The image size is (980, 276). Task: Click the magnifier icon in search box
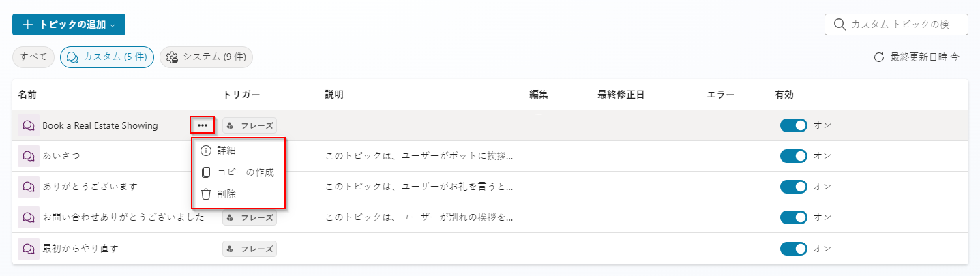(x=840, y=25)
